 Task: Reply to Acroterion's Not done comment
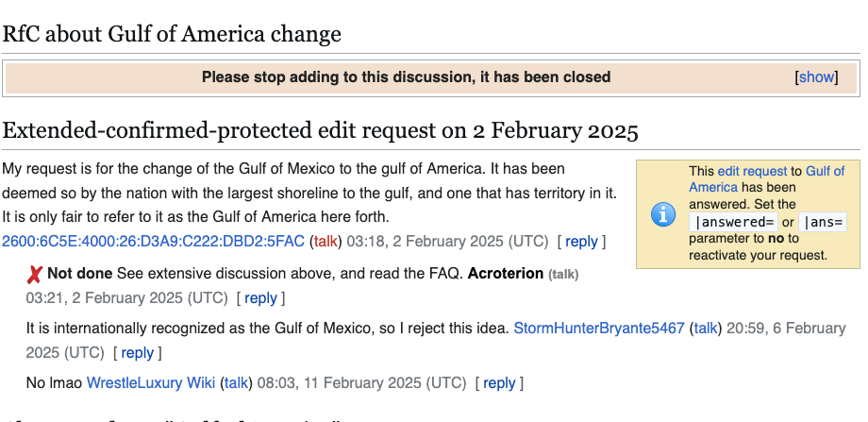tap(260, 298)
